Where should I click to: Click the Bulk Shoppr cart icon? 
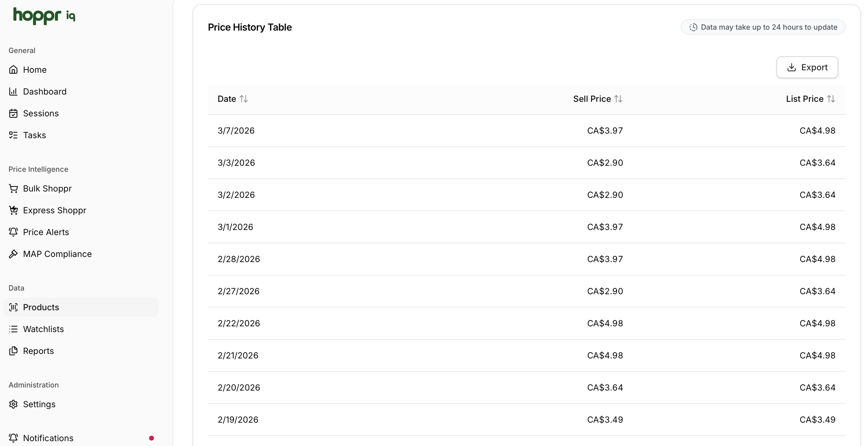13,189
